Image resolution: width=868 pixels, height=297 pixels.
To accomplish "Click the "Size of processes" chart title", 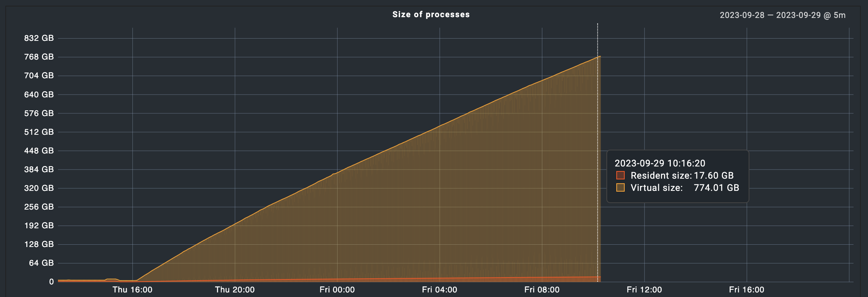I will pyautogui.click(x=431, y=15).
